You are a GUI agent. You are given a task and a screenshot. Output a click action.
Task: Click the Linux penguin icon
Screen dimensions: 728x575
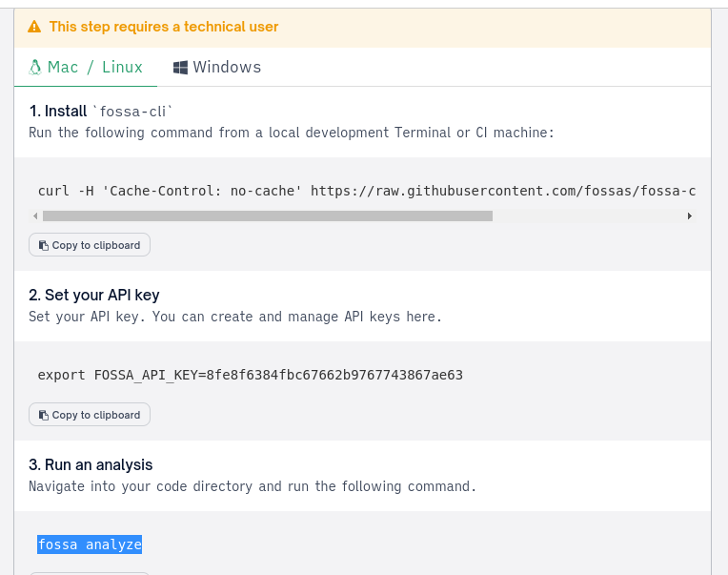pyautogui.click(x=35, y=67)
